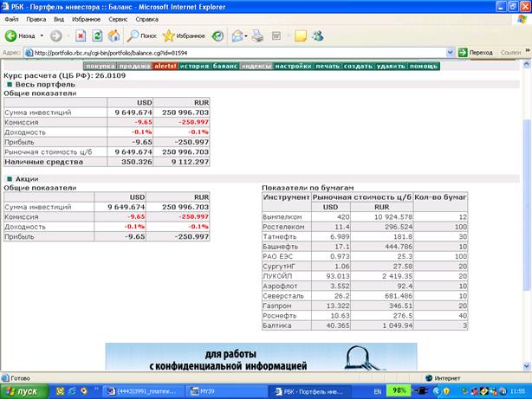Click the Refresh page icon
The image size is (532, 399).
tap(97, 36)
